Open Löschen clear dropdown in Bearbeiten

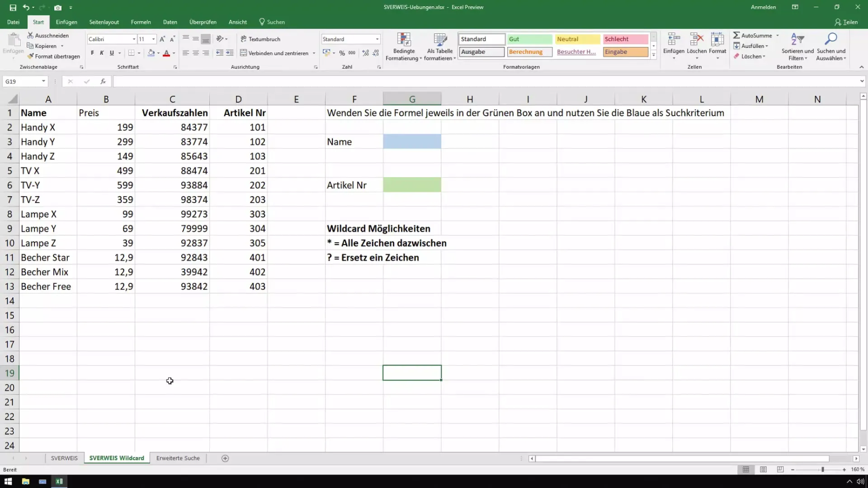[x=750, y=56]
